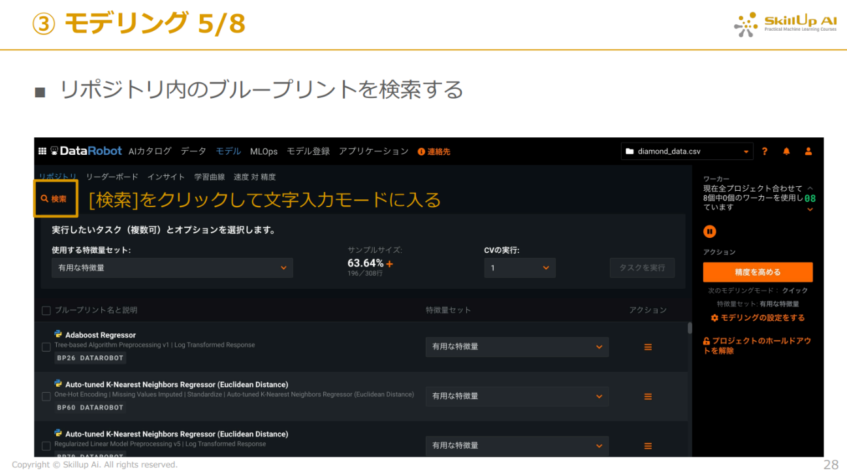Viewport: 847px width, 475px height.
Task: Open the DataRobot apps grid icon
Action: 42,151
